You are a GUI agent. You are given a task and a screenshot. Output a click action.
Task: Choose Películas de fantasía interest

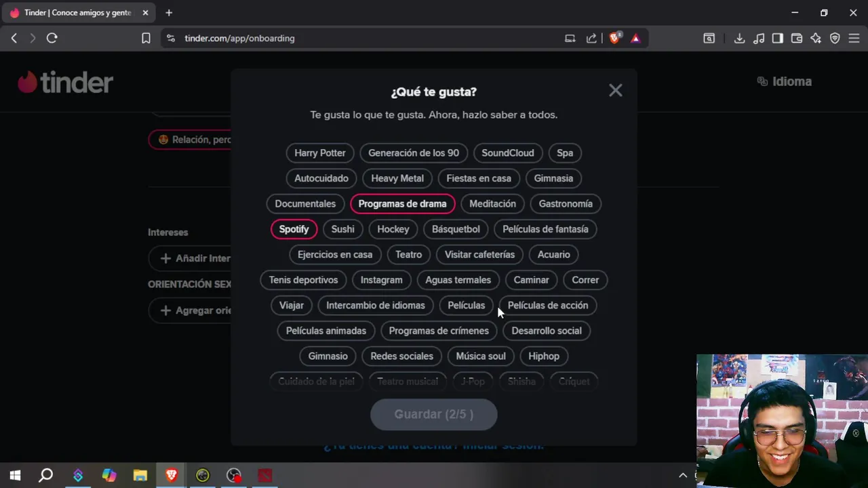click(x=545, y=229)
